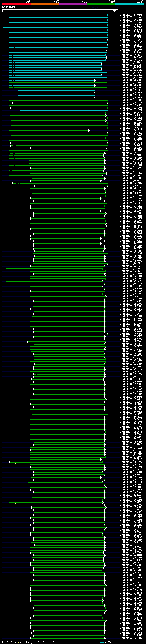Image resolution: width=146 pixels, height=644 pixels.
Task: Select the UniRef100_P49359 entry
Action: pos(131,40)
